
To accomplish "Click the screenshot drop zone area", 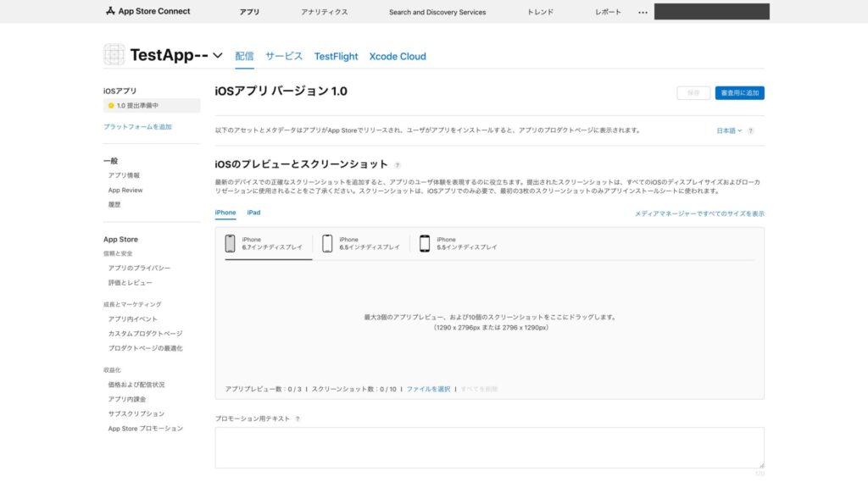I will [489, 322].
